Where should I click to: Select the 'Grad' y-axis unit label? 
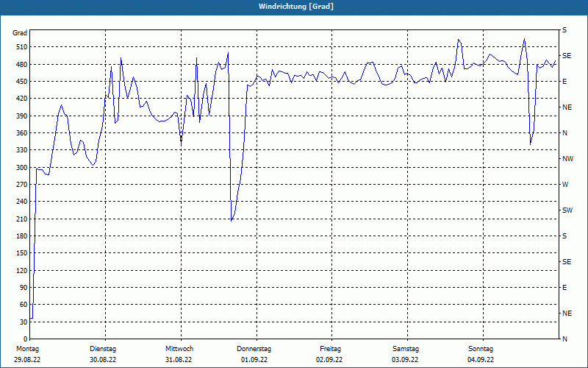coord(20,33)
